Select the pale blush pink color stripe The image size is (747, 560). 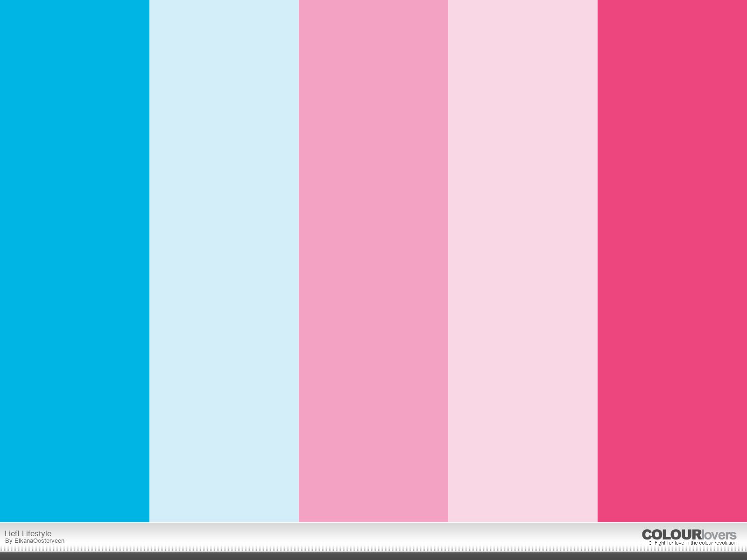523,261
